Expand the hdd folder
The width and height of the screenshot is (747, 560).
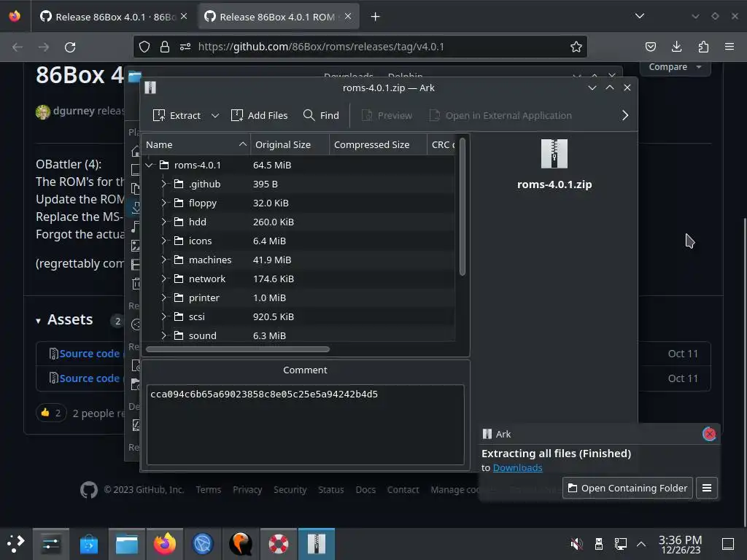pyautogui.click(x=163, y=222)
